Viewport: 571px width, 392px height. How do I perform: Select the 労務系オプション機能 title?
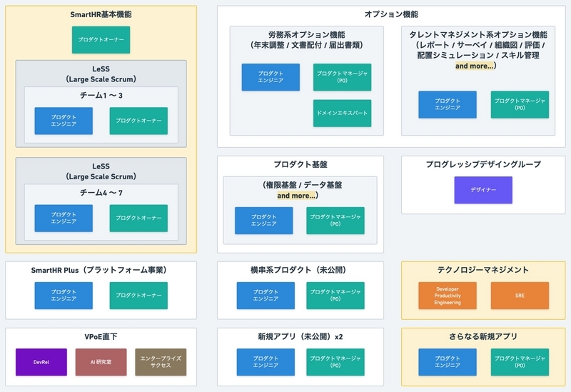(307, 34)
